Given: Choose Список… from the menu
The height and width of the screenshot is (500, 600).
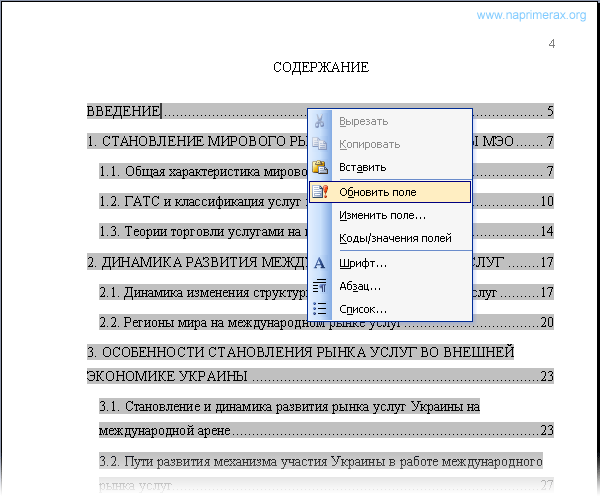Looking at the screenshot, I should (363, 309).
